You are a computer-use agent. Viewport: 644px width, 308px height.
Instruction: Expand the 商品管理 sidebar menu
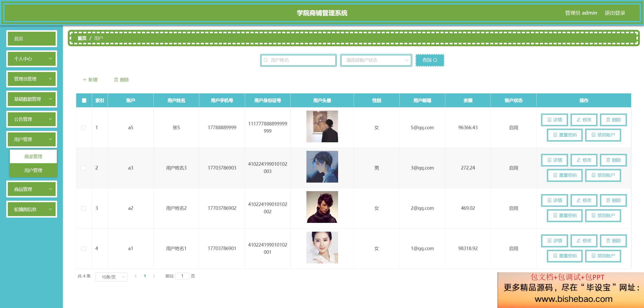32,189
